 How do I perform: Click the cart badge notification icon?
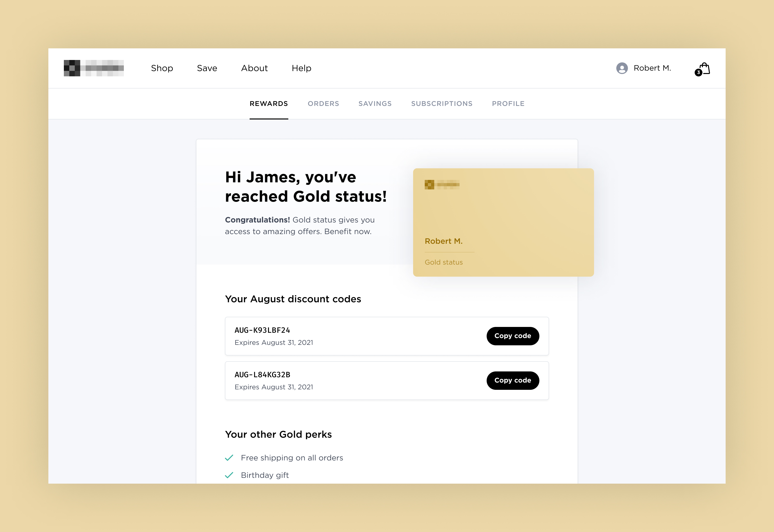pos(698,72)
